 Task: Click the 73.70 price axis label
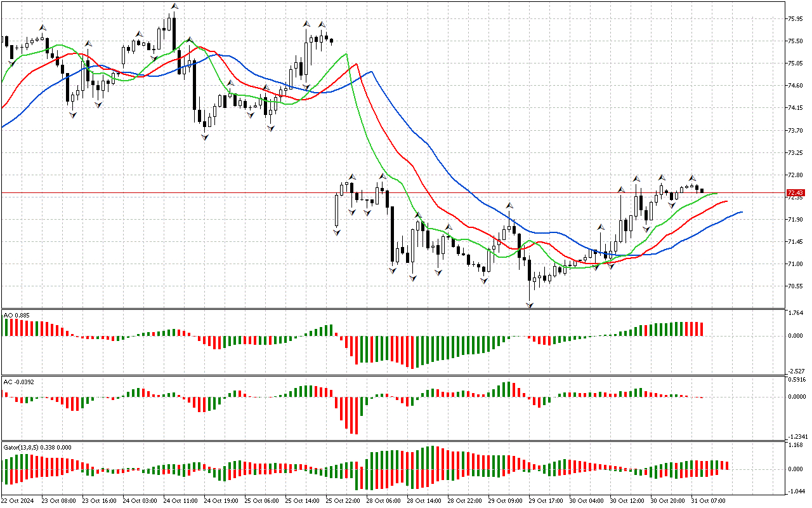(795, 131)
